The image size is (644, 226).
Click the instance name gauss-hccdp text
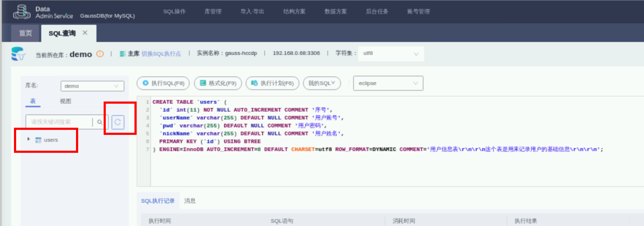point(241,53)
